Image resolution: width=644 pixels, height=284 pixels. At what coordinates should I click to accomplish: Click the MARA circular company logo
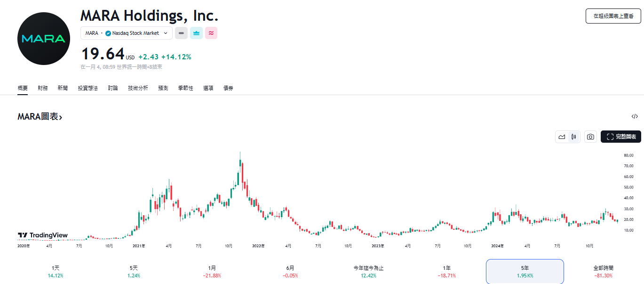(43, 39)
